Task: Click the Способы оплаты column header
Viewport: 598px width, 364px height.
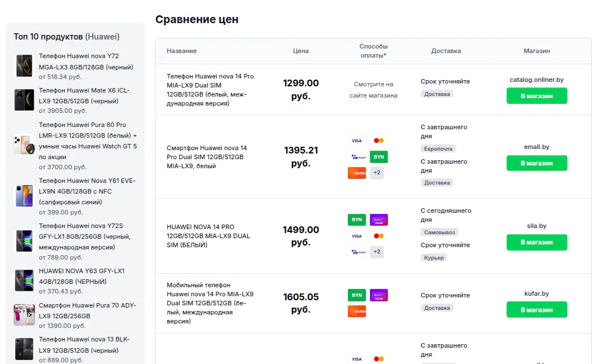Action: click(x=373, y=51)
